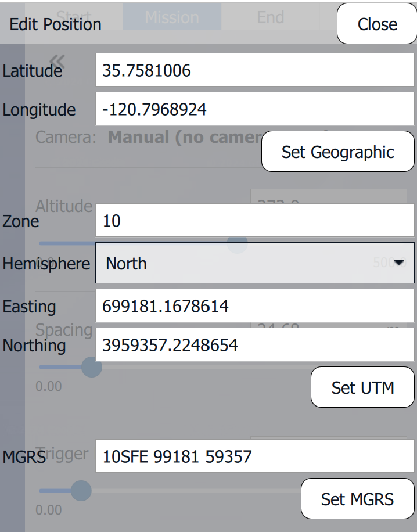417x532 pixels.
Task: Focus the Northing value field
Action: (254, 346)
